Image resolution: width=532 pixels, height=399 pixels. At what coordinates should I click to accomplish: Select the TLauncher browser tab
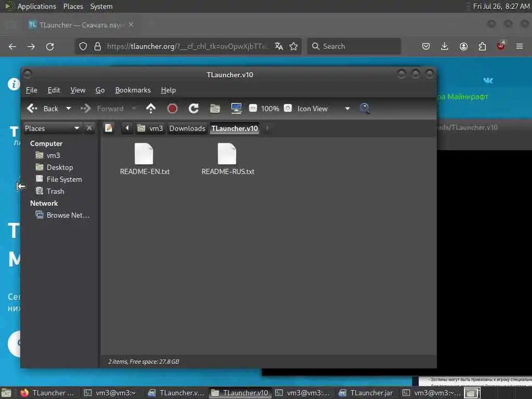point(82,25)
